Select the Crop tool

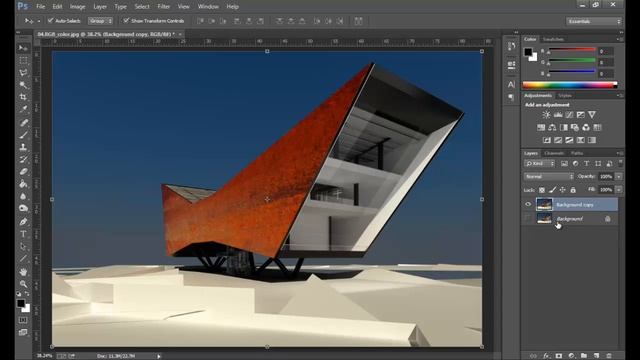pos(23,97)
